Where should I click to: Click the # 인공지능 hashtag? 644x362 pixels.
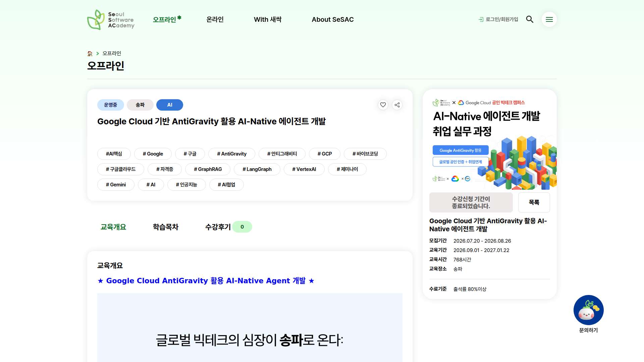(x=186, y=185)
